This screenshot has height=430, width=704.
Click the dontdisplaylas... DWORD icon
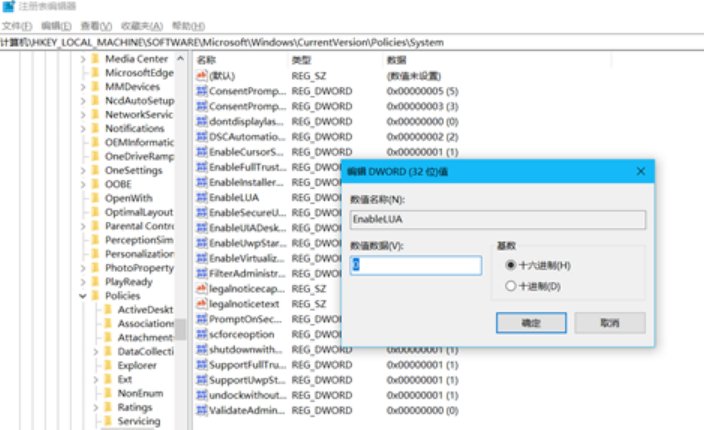click(202, 121)
